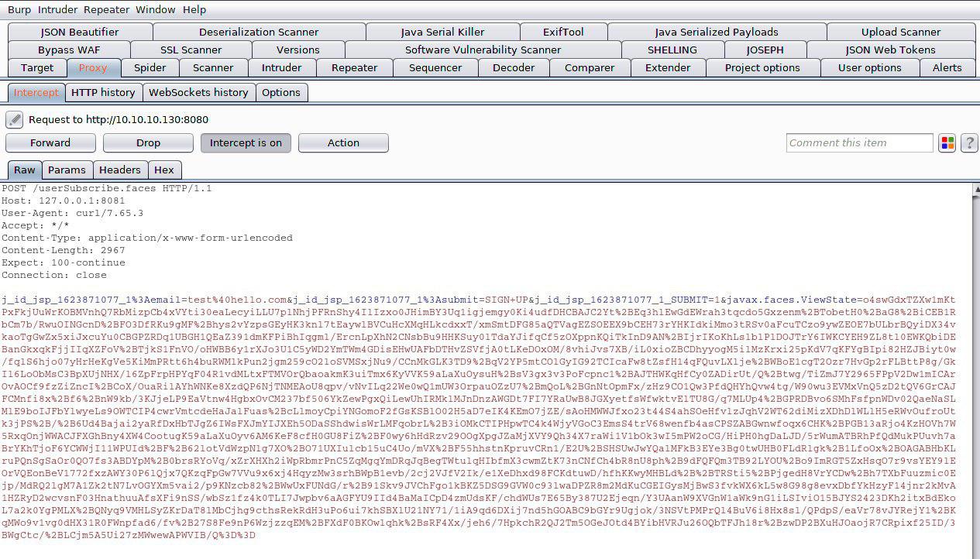The width and height of the screenshot is (980, 559).
Task: Switch to the JSON Web Tokens tab
Action: 891,50
